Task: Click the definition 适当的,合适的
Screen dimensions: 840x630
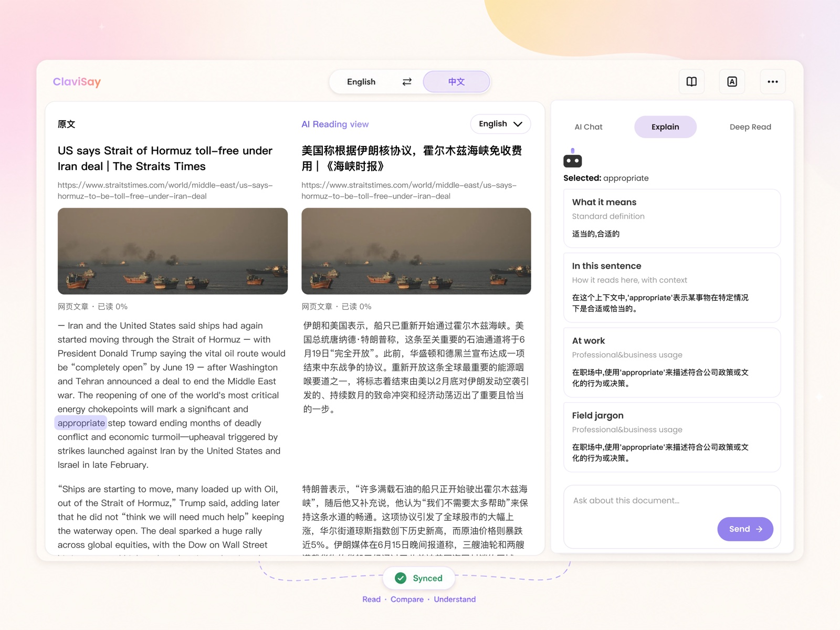Action: (596, 234)
